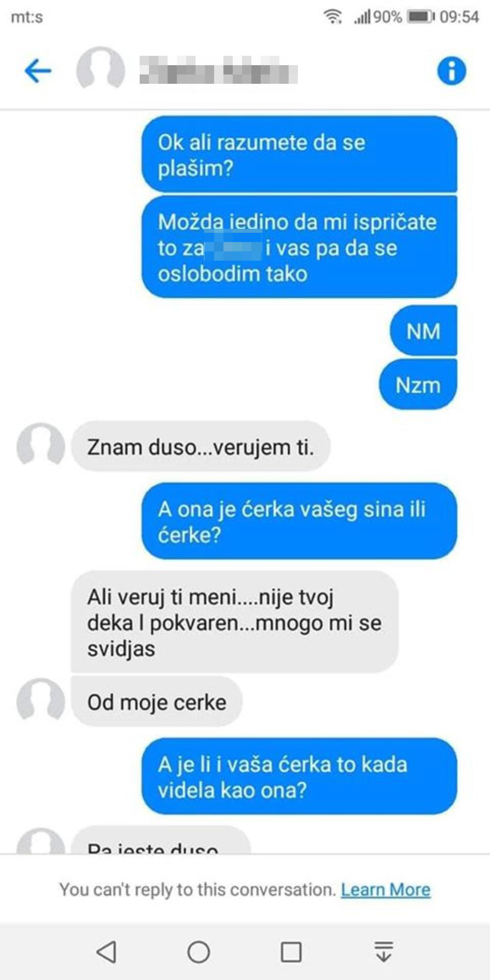Screen dimensions: 490x980
Task: Select the 'NM' message bubble
Action: tap(423, 331)
